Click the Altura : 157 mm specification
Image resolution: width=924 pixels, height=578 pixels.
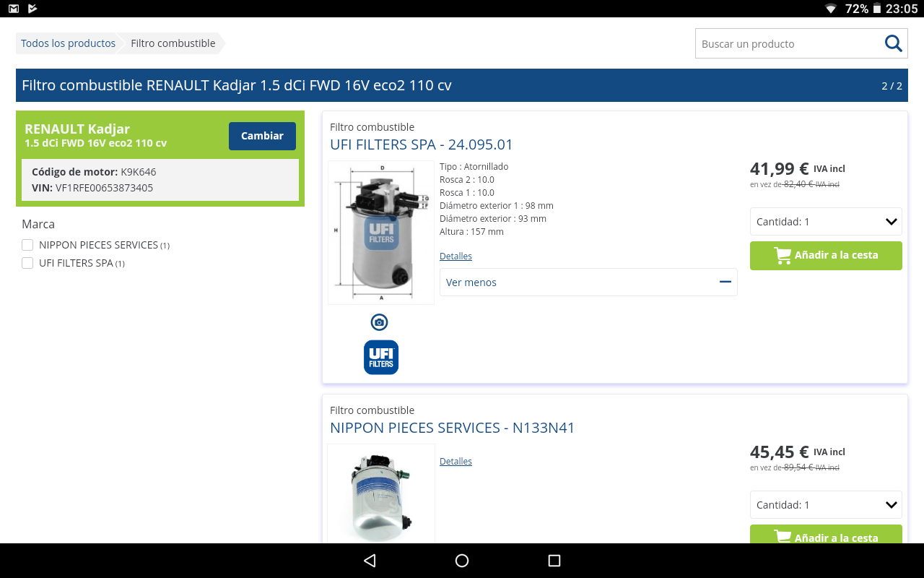[471, 232]
